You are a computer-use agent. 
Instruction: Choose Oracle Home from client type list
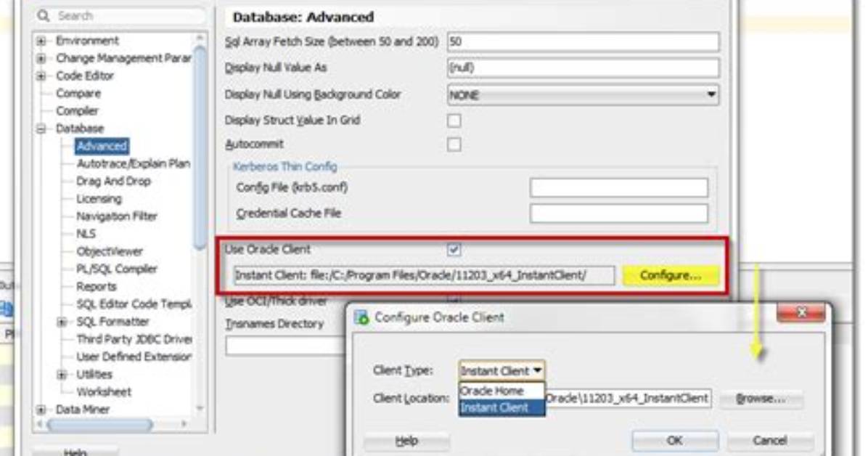pyautogui.click(x=501, y=391)
